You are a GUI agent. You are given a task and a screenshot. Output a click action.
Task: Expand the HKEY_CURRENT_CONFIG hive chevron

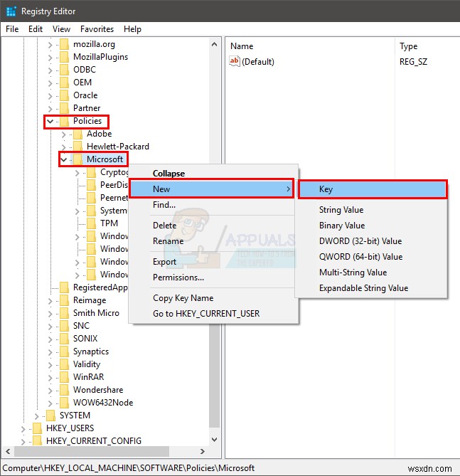coord(23,441)
